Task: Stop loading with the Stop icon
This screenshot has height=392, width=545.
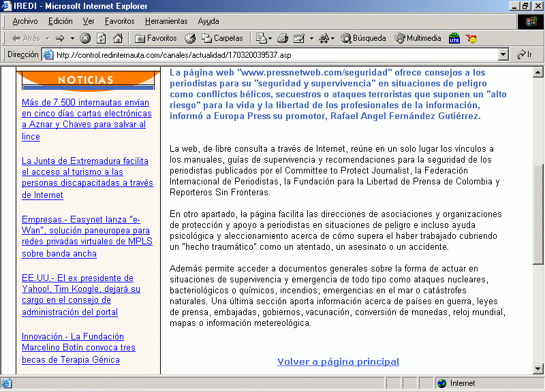Action: [85, 38]
